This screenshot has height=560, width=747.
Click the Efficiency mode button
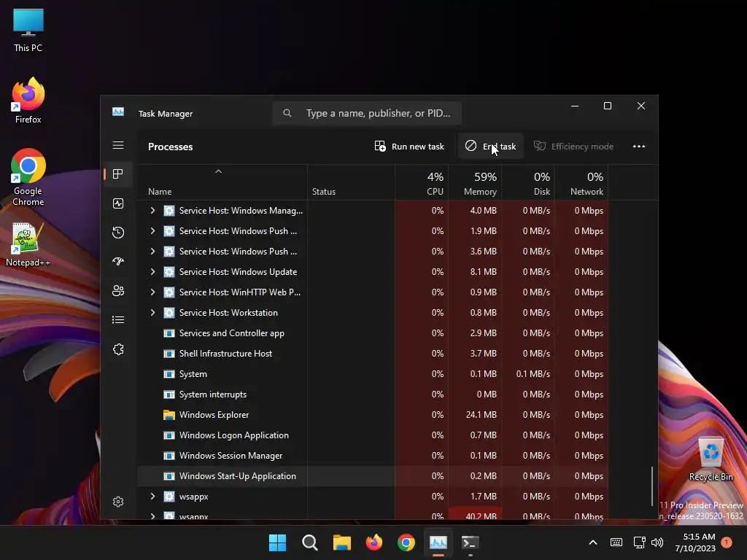click(x=573, y=146)
